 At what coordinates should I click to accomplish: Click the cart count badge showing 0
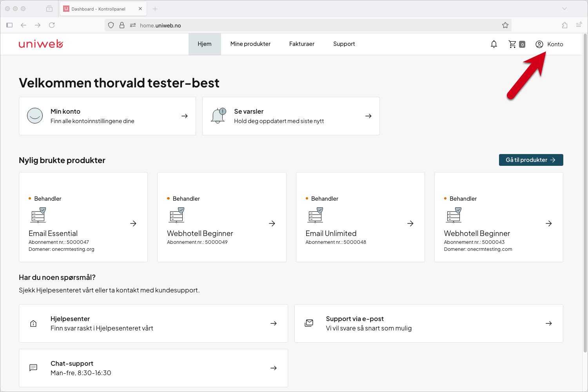pos(522,44)
